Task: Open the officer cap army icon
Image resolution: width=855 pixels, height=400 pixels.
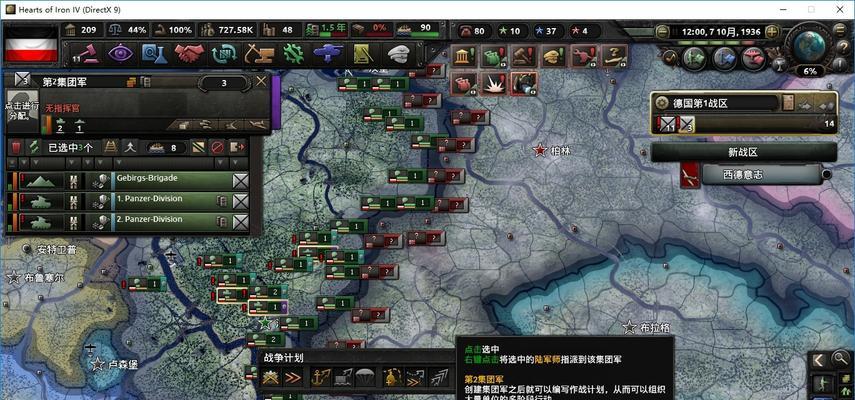Action: pos(399,53)
